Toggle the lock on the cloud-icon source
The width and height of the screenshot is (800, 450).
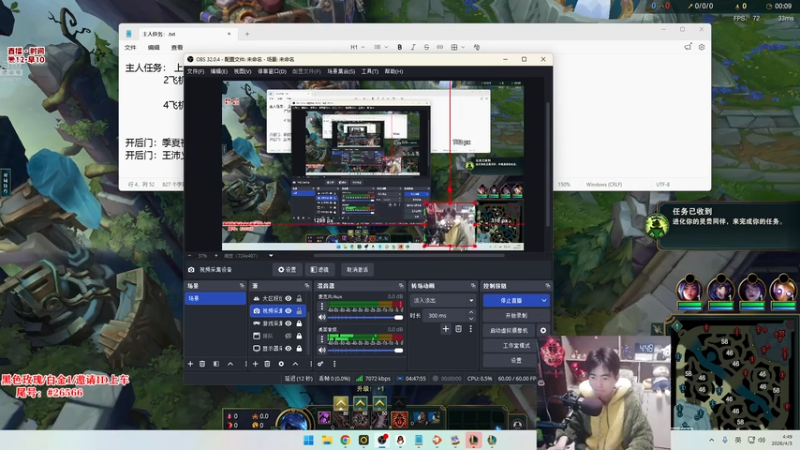click(x=299, y=298)
